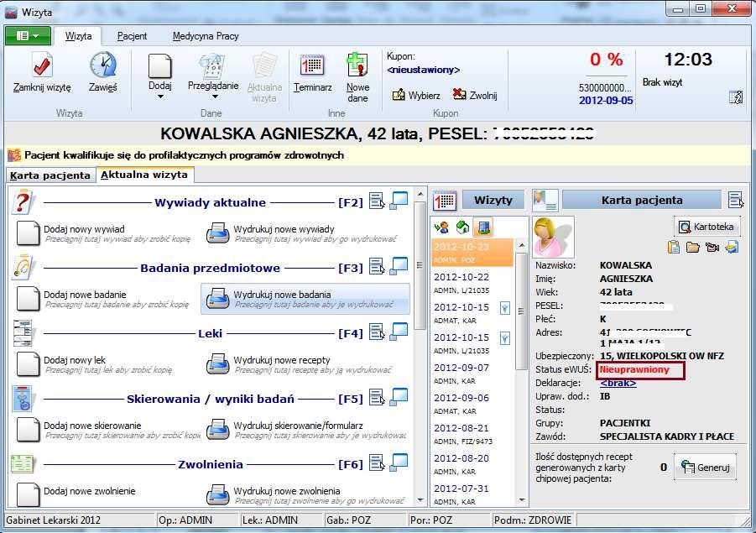Viewport: 756px width, 533px height.
Task: Toggle the computer filter in visits list
Action: 483,227
